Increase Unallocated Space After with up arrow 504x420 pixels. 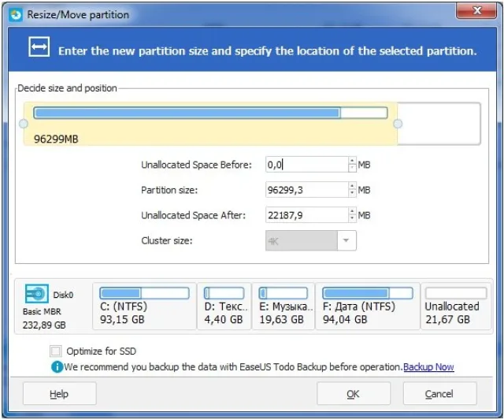point(352,211)
